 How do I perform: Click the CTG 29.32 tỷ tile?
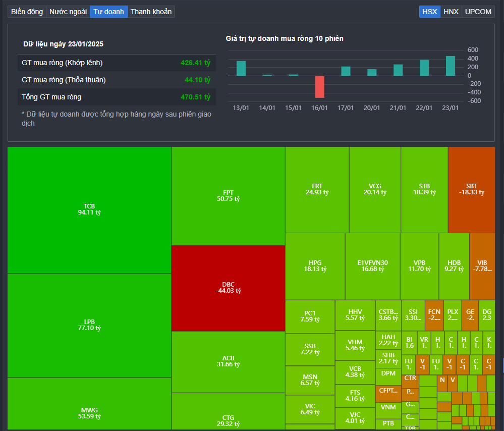pos(228,411)
